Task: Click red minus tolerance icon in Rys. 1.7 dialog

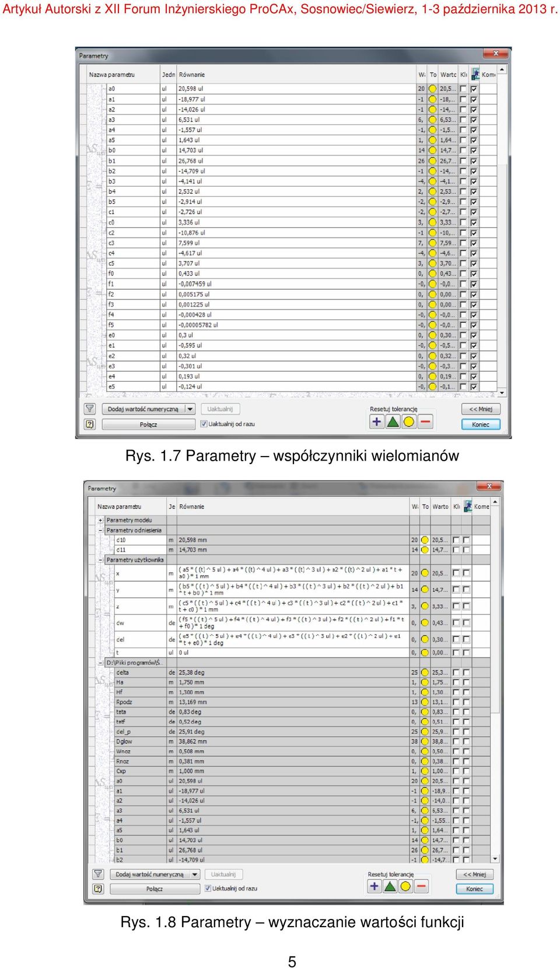Action: click(x=425, y=422)
